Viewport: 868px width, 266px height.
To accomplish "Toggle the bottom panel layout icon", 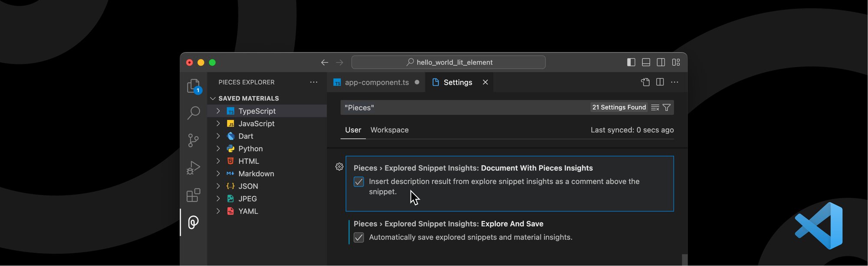I will point(646,62).
